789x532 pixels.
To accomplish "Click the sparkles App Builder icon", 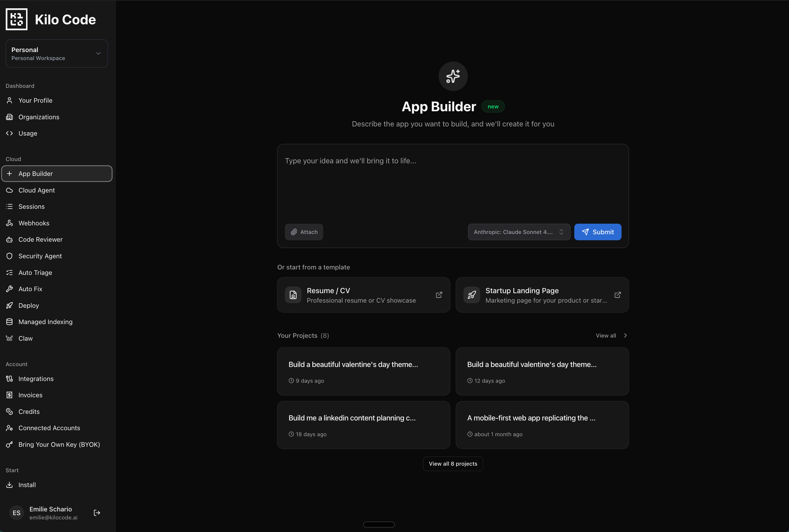I will click(x=453, y=76).
